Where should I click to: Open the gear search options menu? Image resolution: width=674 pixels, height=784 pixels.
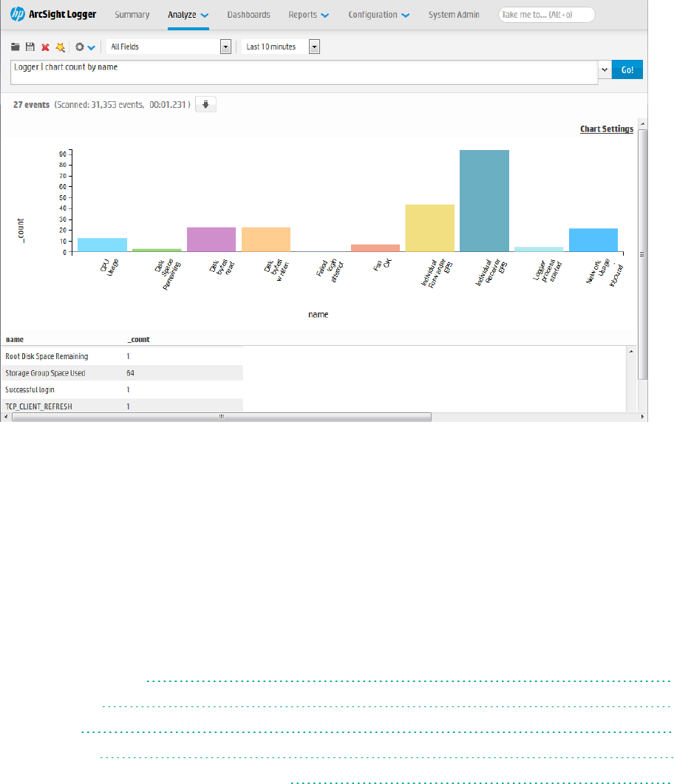pos(84,47)
